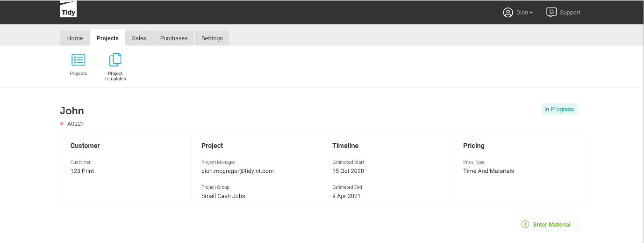Click the pink dot beside A0221

pos(62,124)
